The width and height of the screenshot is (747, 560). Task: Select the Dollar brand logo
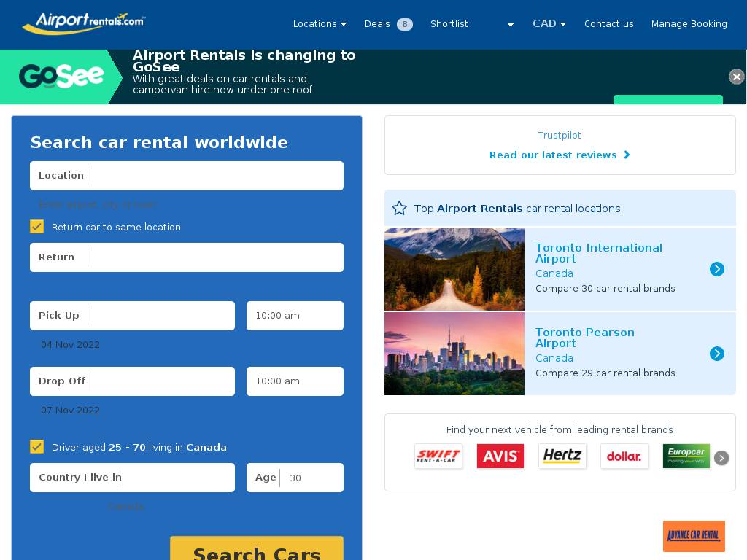pos(624,456)
